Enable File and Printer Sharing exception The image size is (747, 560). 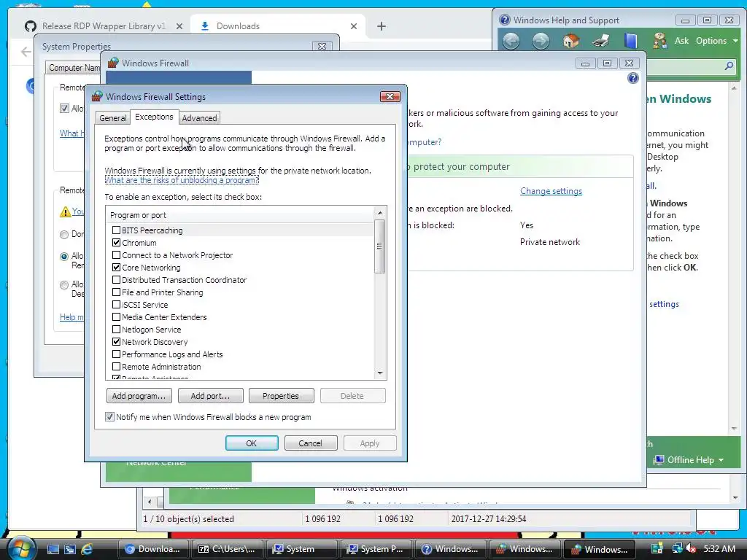116,292
